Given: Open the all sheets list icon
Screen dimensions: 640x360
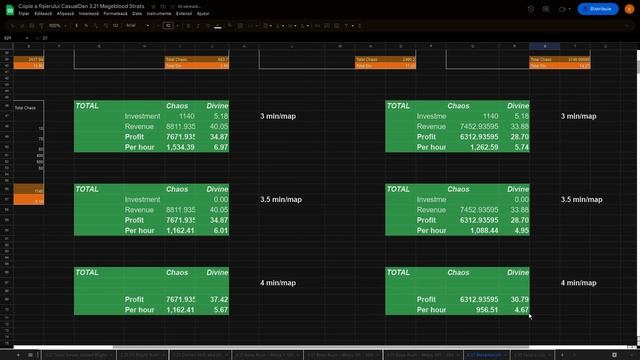Looking at the screenshot, I should pyautogui.click(x=30, y=355).
